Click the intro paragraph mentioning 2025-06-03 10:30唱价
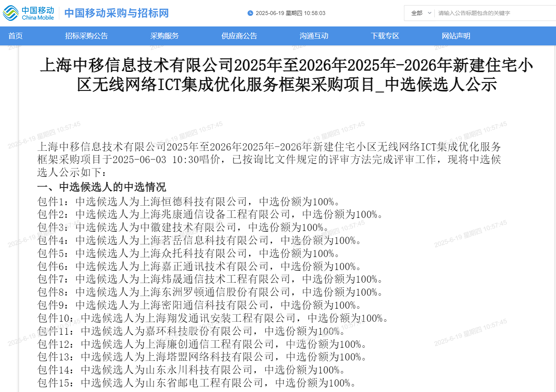556x392 pixels. 269,159
